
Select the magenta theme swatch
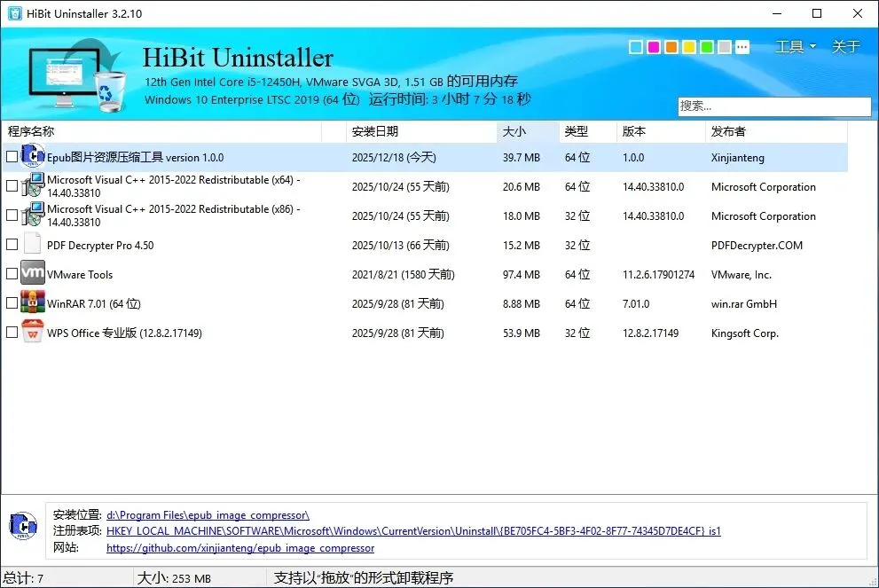(x=654, y=47)
